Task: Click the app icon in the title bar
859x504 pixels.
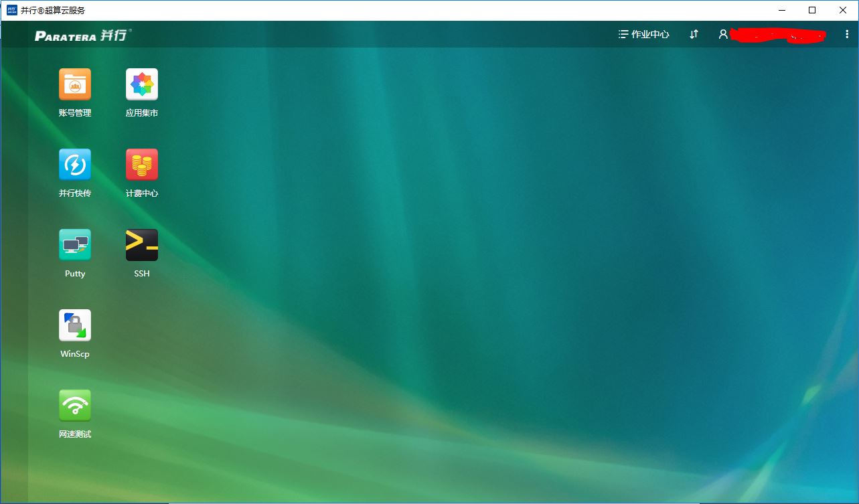Action: [12, 10]
